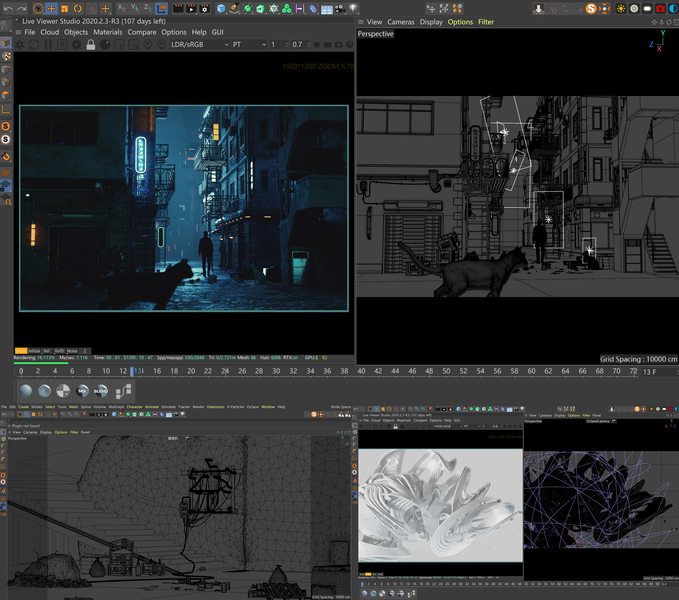
Task: Open the Octane node editor icon
Action: coord(122,391)
